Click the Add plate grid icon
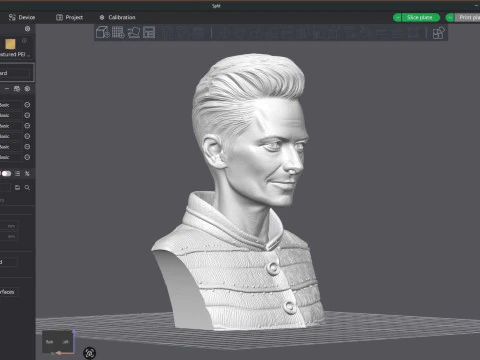 [x=118, y=32]
